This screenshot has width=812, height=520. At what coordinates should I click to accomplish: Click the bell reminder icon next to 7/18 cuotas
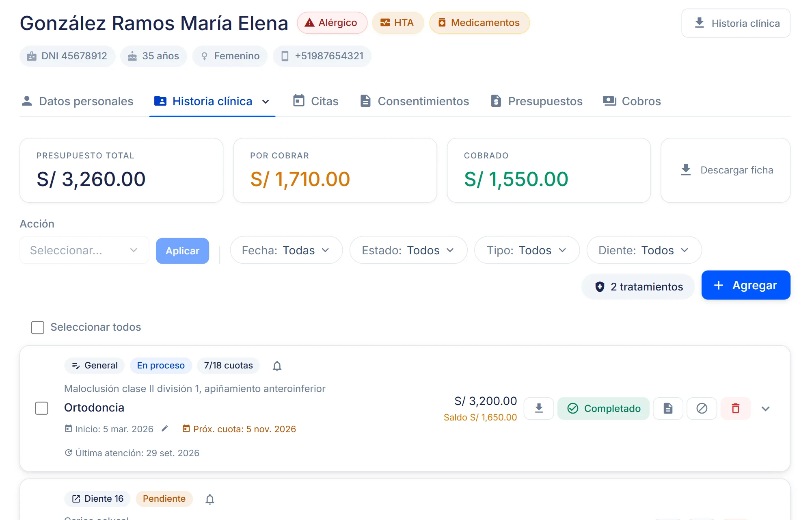click(x=277, y=366)
